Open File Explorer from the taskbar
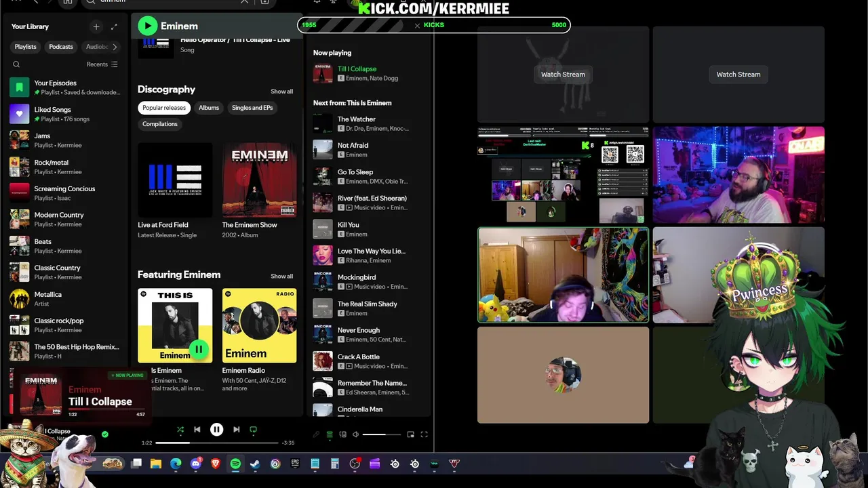The height and width of the screenshot is (488, 868). click(156, 464)
